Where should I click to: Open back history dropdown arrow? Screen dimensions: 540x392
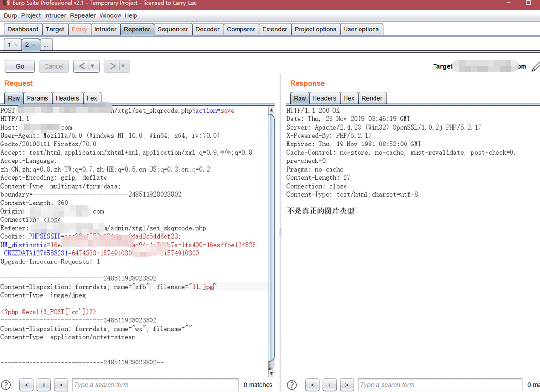93,66
